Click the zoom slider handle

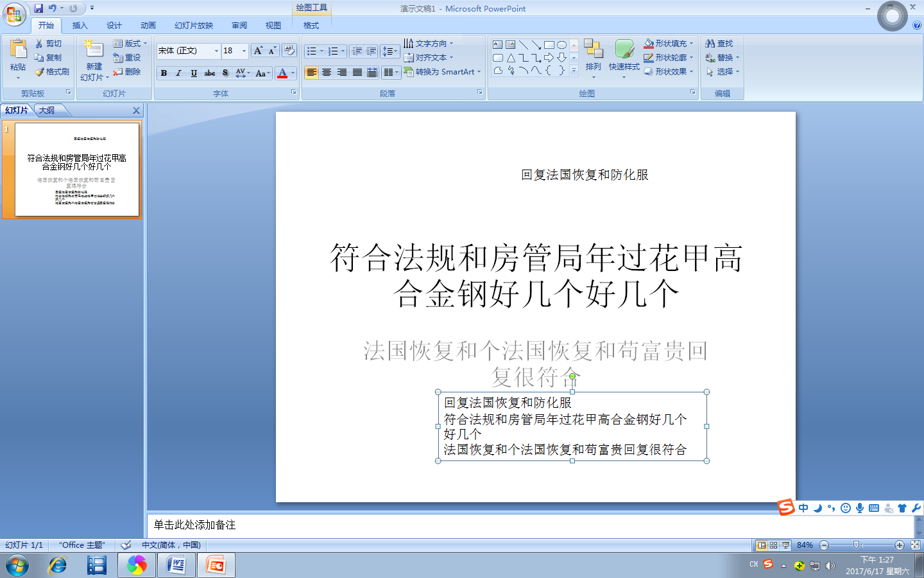click(x=856, y=545)
